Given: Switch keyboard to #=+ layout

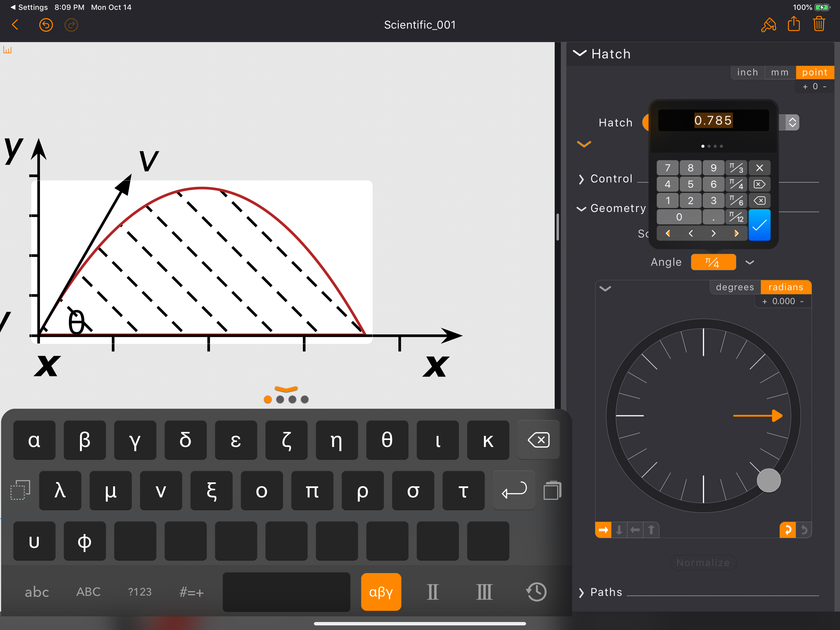Looking at the screenshot, I should (191, 592).
